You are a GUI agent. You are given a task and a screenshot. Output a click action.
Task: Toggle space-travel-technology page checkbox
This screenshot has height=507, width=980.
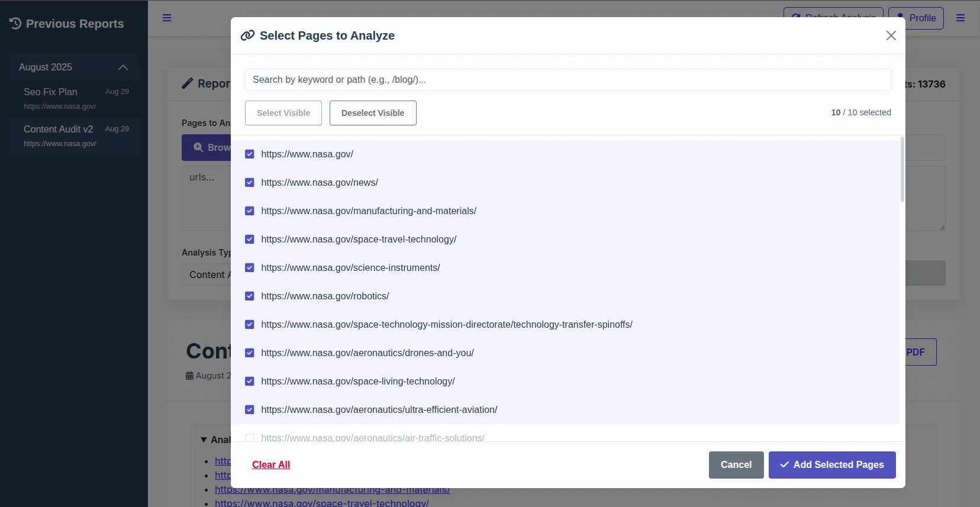[250, 239]
